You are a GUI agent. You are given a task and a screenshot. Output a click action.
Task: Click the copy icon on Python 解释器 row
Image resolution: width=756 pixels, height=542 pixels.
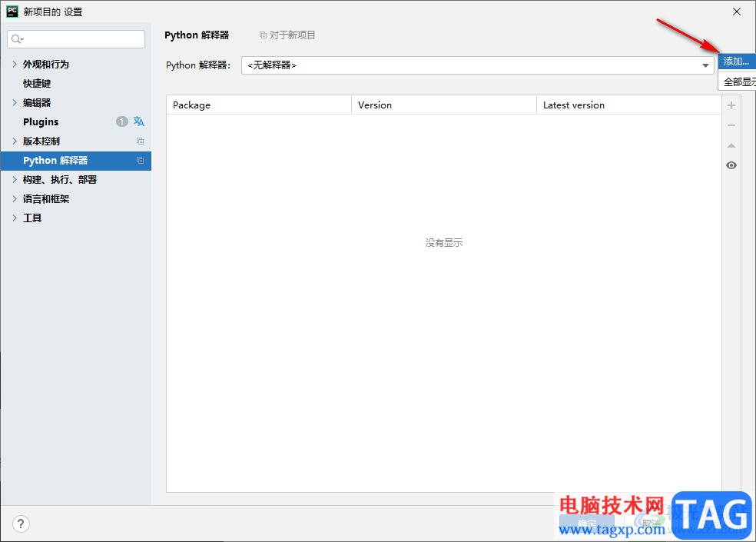point(141,160)
